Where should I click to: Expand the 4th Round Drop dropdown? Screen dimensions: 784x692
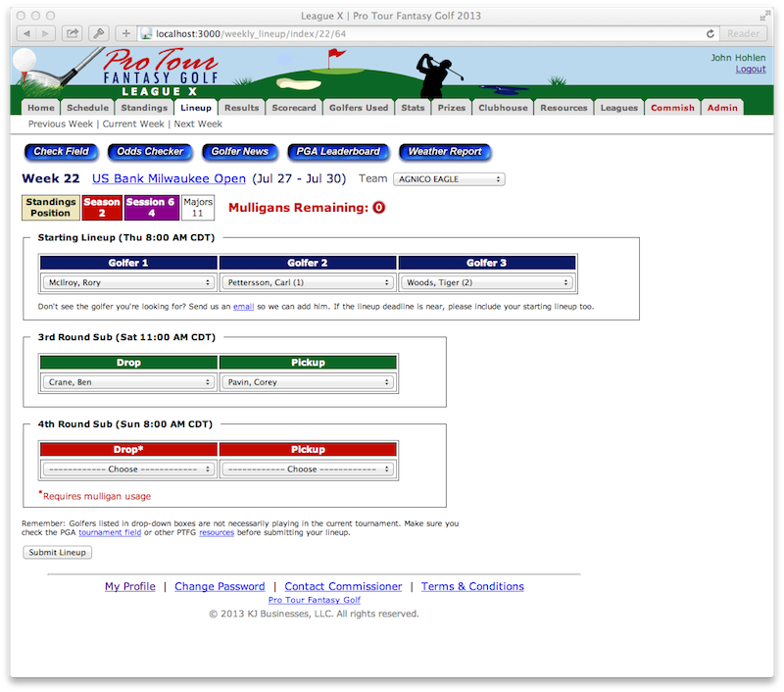128,470
